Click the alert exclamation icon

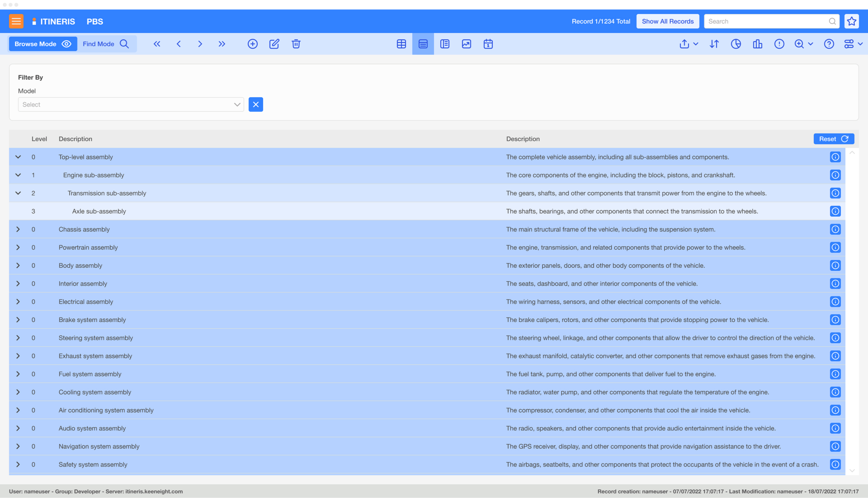(x=779, y=44)
